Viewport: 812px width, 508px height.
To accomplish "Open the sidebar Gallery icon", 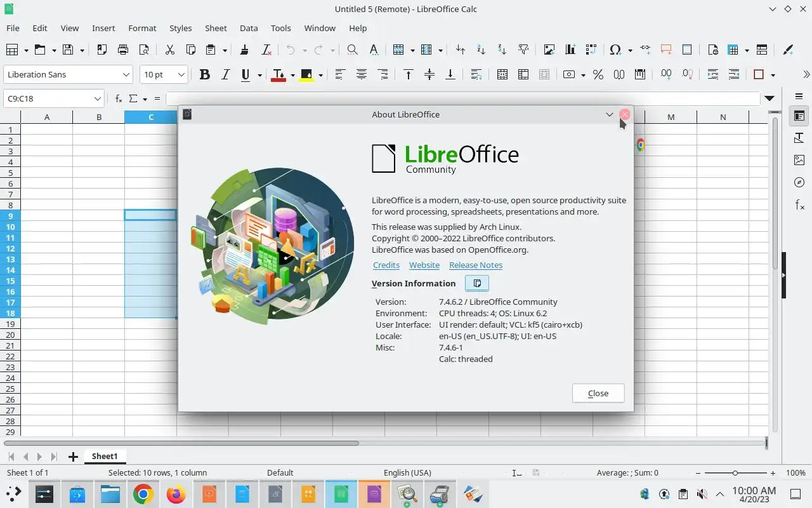I will point(799,160).
